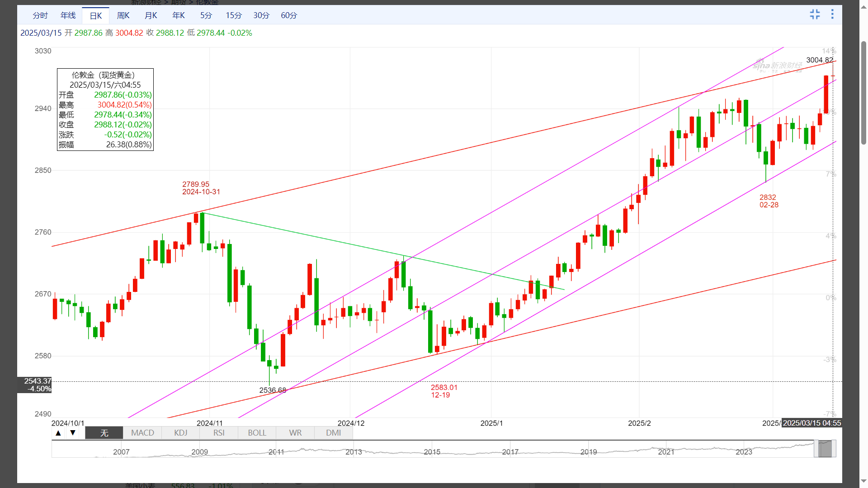868x488 pixels.
Task: Open the three-dot more options menu
Action: [832, 14]
